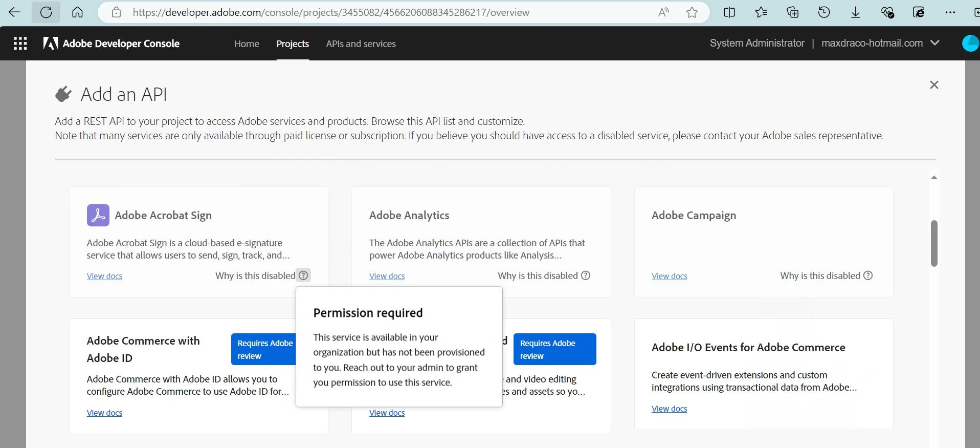Select Adobe I/O Events for Adobe Commerce title

pyautogui.click(x=748, y=347)
